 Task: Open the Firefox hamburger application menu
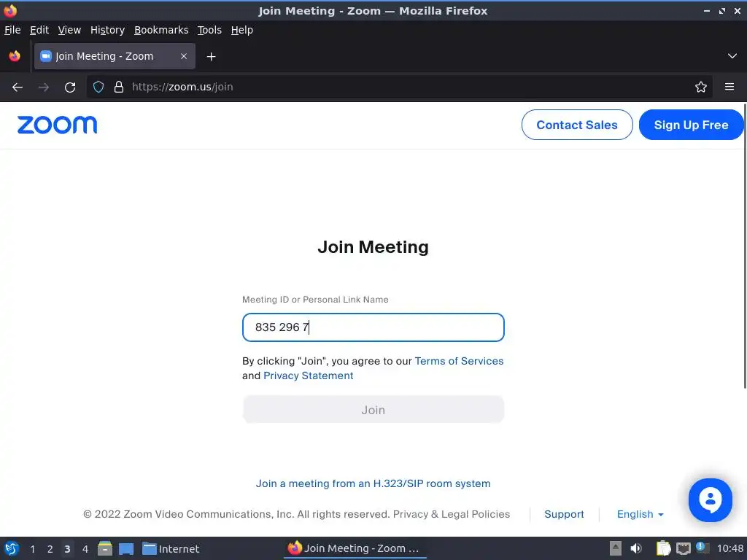(729, 87)
